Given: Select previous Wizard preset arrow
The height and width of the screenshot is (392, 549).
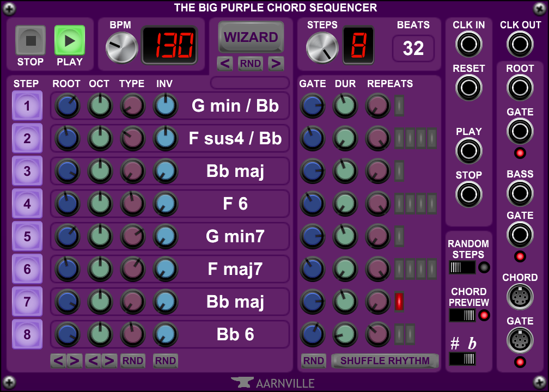Looking at the screenshot, I should pyautogui.click(x=225, y=64).
